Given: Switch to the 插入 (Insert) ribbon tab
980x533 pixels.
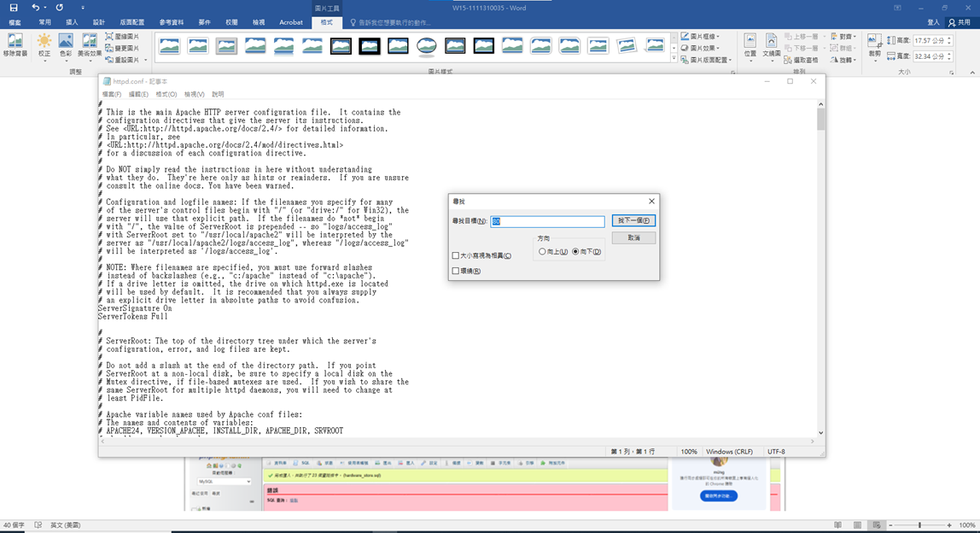Looking at the screenshot, I should pos(72,22).
